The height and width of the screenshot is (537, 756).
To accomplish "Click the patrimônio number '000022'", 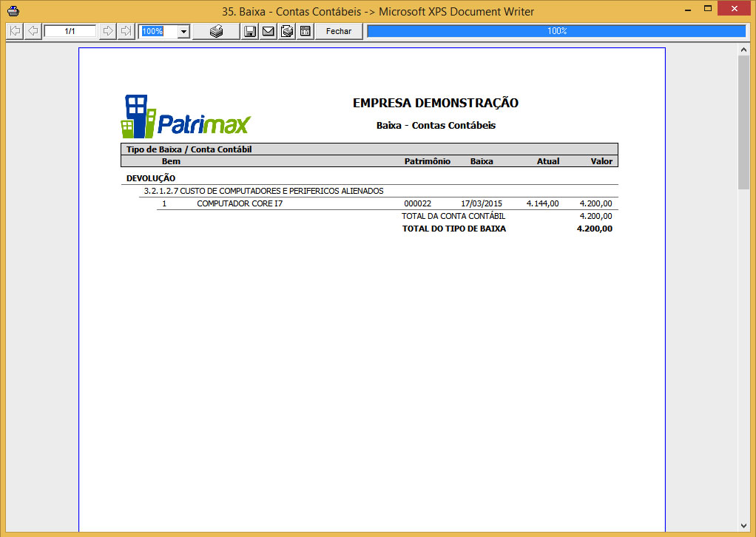I will tap(417, 203).
